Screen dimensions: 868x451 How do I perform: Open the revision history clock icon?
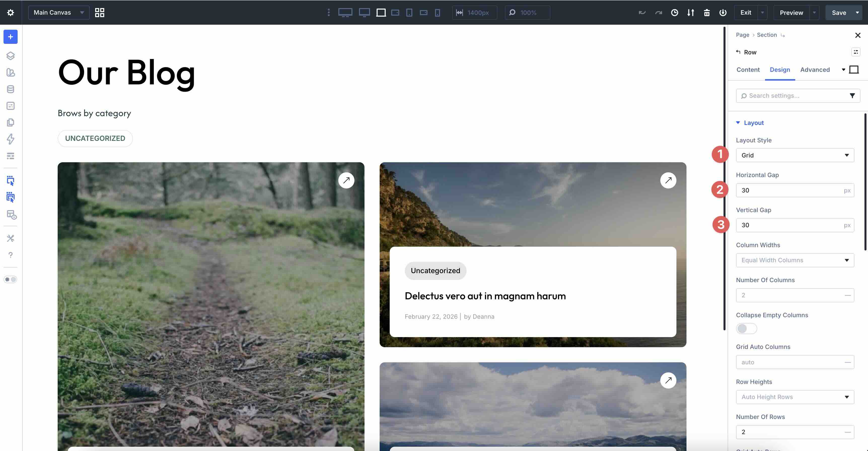(675, 13)
